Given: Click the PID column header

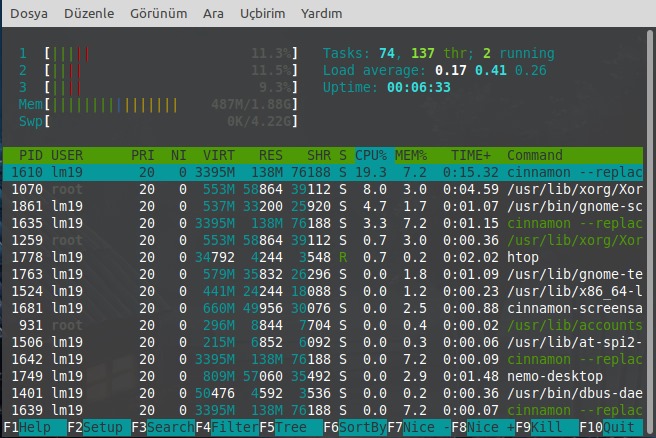Looking at the screenshot, I should [x=31, y=155].
